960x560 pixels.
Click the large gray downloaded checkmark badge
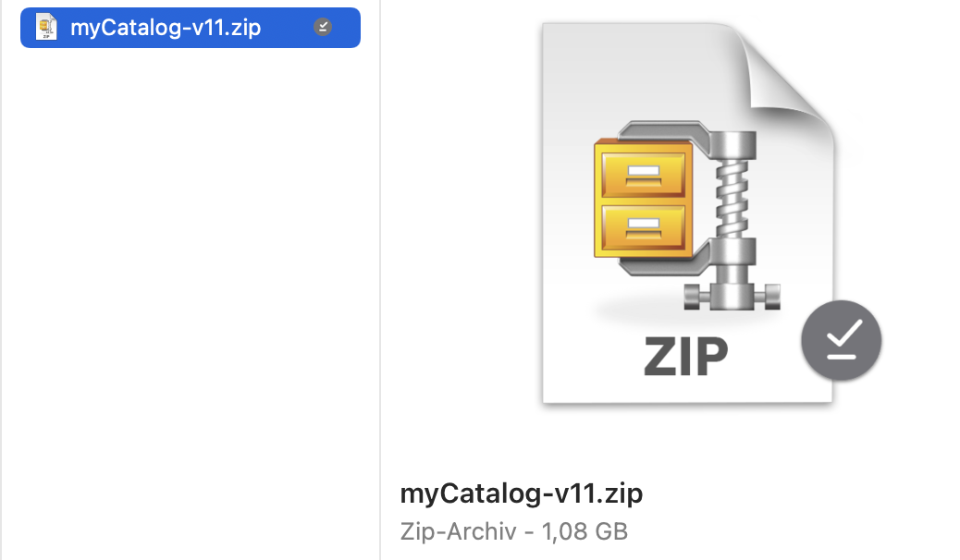tap(842, 340)
